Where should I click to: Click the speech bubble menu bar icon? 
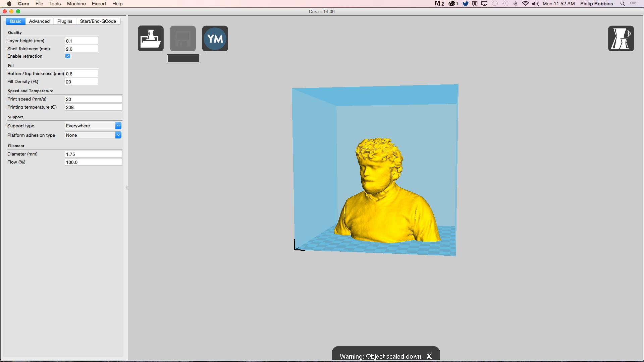pyautogui.click(x=495, y=4)
